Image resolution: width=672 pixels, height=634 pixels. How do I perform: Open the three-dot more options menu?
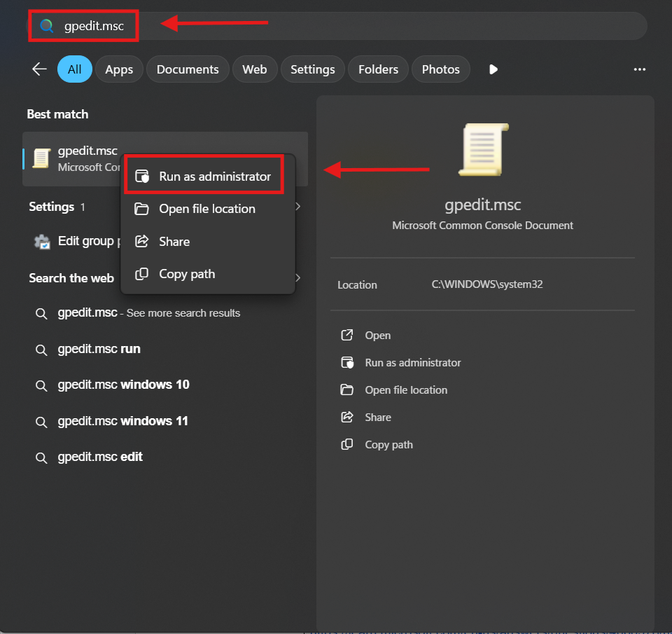(639, 69)
